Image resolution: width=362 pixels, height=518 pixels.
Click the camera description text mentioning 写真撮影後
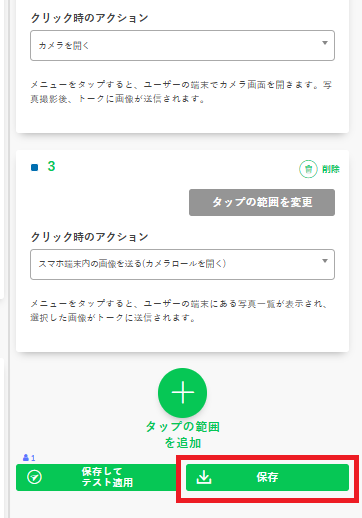pos(181,92)
